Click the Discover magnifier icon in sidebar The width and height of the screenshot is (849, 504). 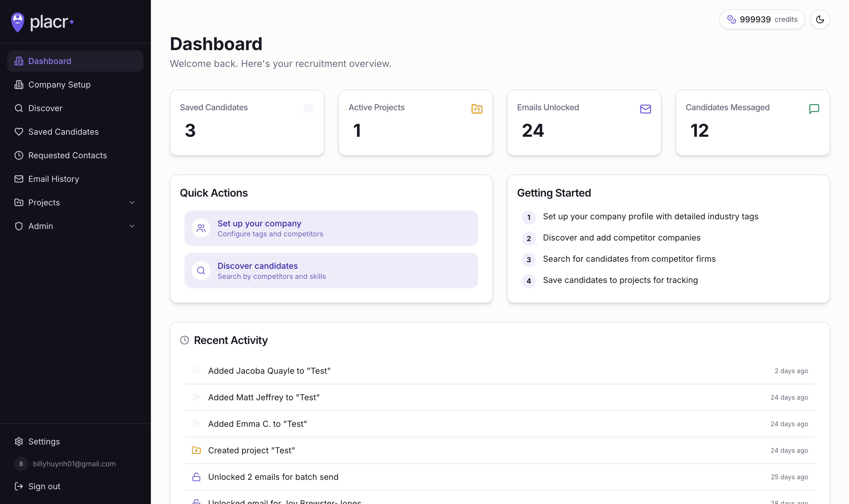pos(19,108)
